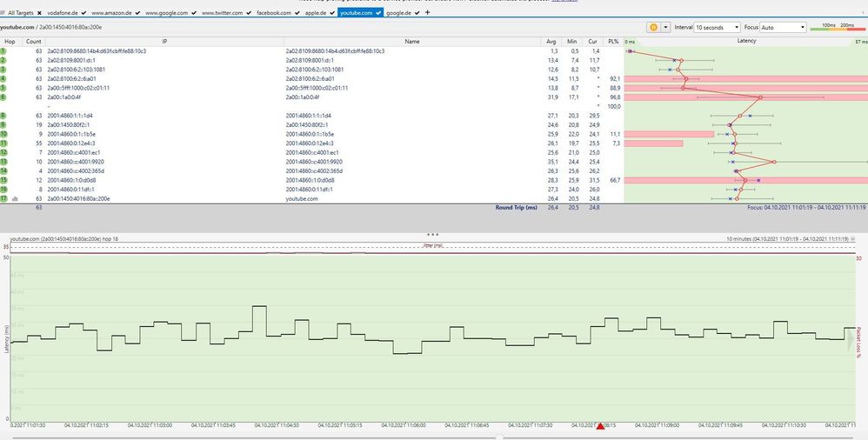Click the checkmark on the youtube.com tab
Image resolution: width=868 pixels, height=440 pixels.
coord(378,13)
